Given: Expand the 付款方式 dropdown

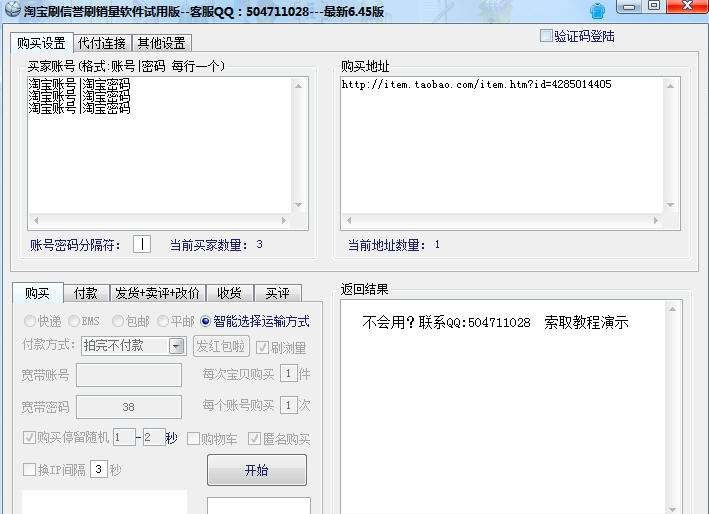Looking at the screenshot, I should coord(177,346).
